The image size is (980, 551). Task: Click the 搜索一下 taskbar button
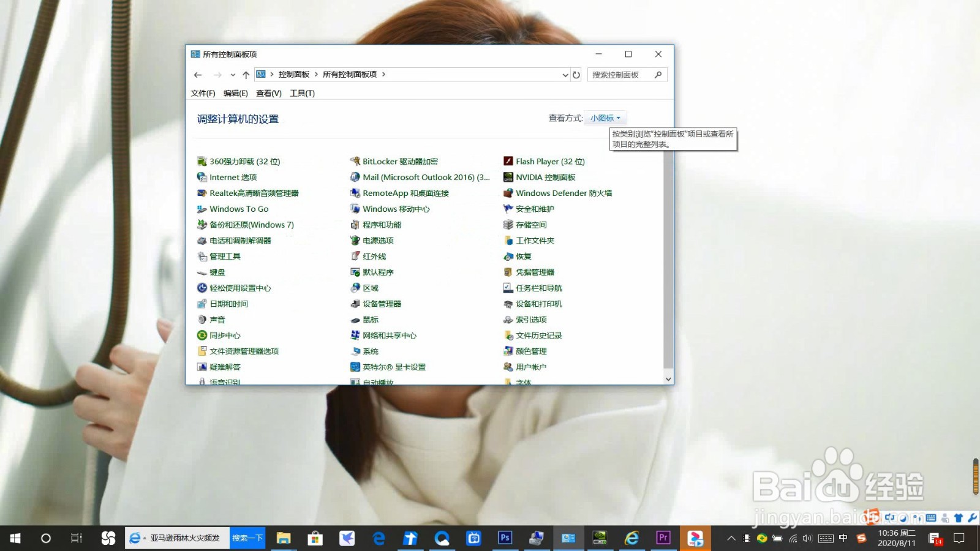click(247, 538)
